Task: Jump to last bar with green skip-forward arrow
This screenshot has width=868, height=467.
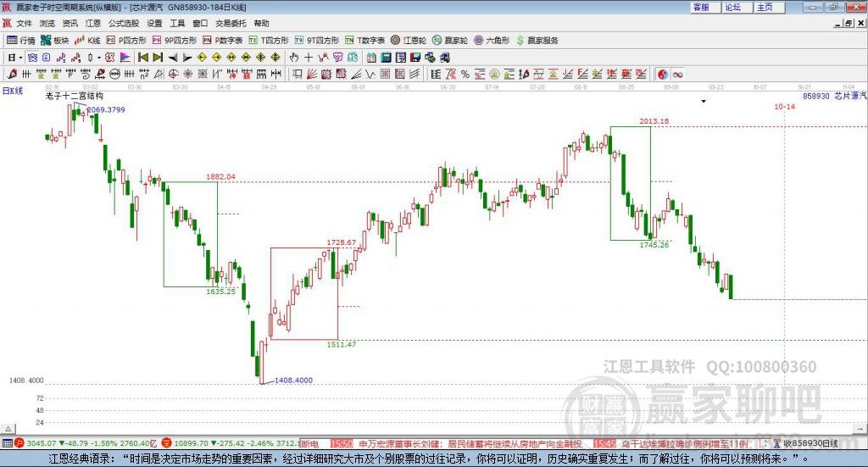Action: [158, 58]
